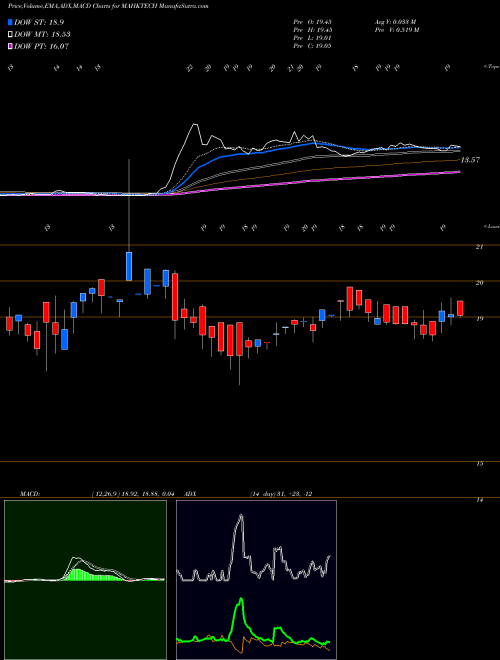Viewport: 500px width, 660px height.
Task: Click the 'Avg V: 0.033 M' volume text
Action: pyautogui.click(x=396, y=22)
